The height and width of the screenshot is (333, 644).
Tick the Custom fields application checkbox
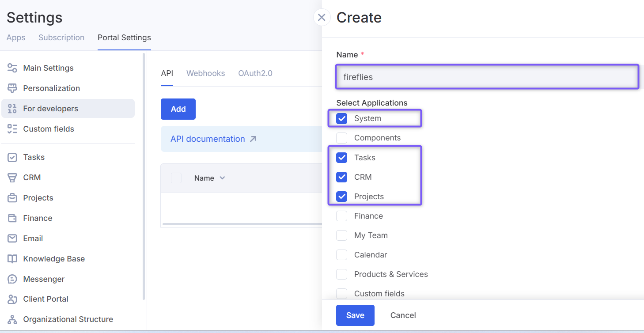tap(342, 294)
